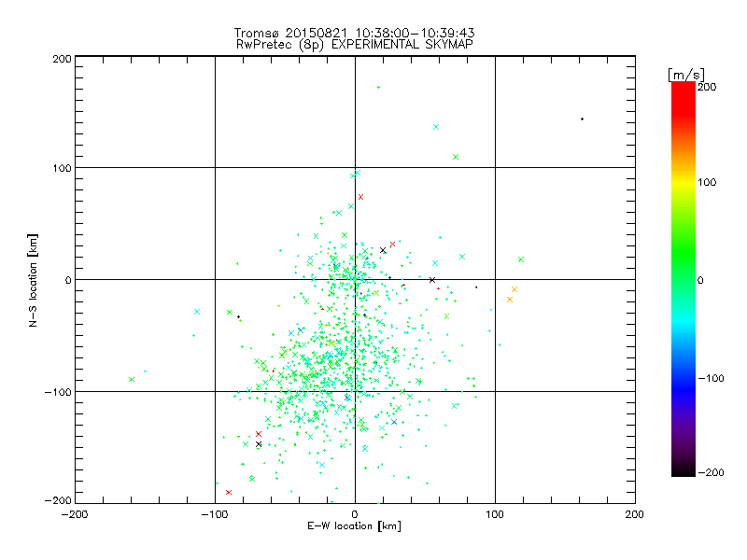
Task: Click the red X just above that black X
Action: [259, 434]
